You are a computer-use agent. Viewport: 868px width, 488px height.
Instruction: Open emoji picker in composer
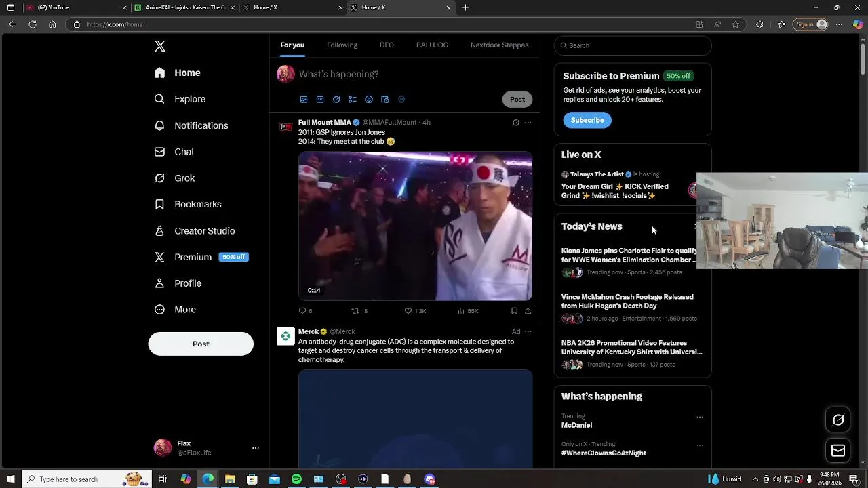coord(369,100)
